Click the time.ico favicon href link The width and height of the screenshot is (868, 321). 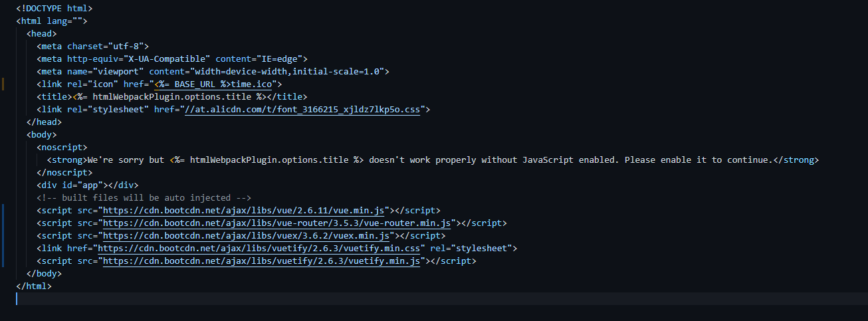tap(219, 84)
